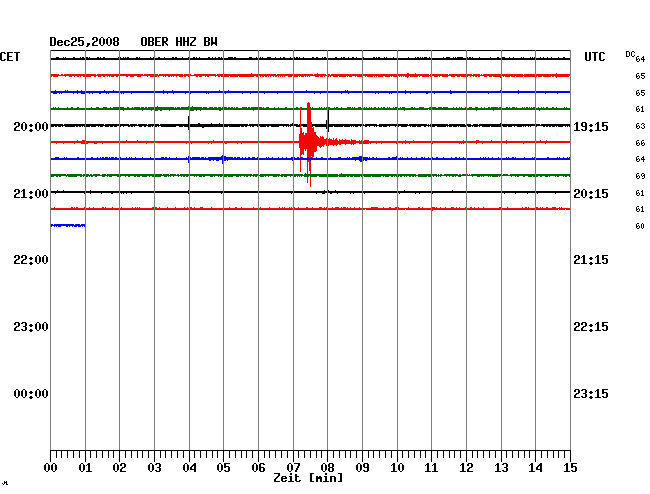Click the CET timezone label
This screenshot has height=494, width=650.
pos(10,57)
